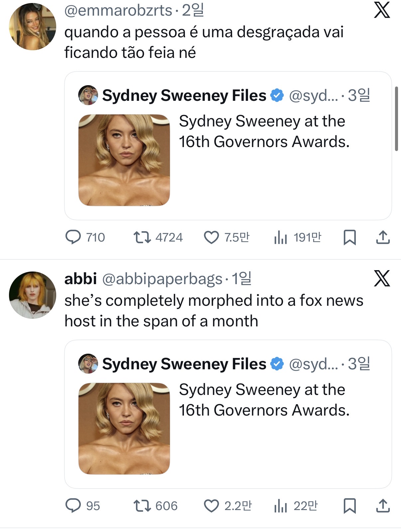The height and width of the screenshot is (532, 401).
Task: View analytics for abbi's tweet
Action: 280,506
